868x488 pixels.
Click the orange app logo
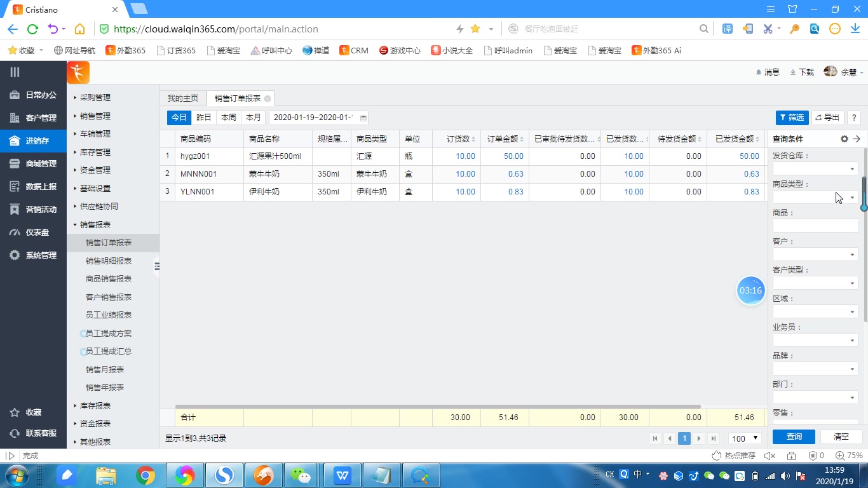tap(78, 72)
